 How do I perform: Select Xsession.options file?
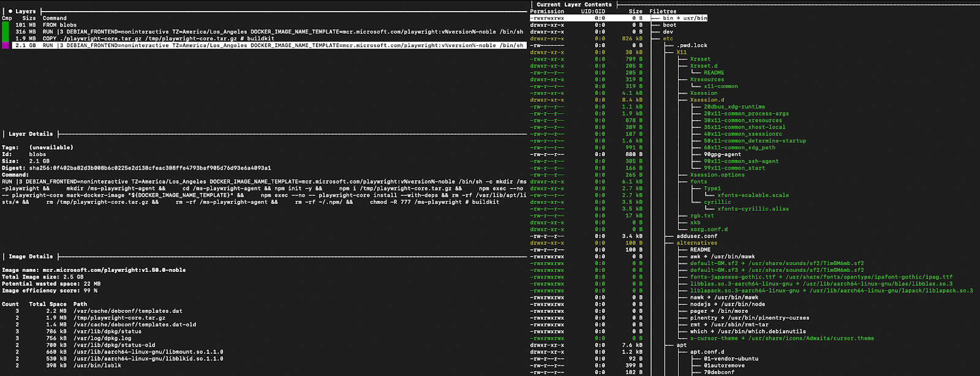coord(717,175)
